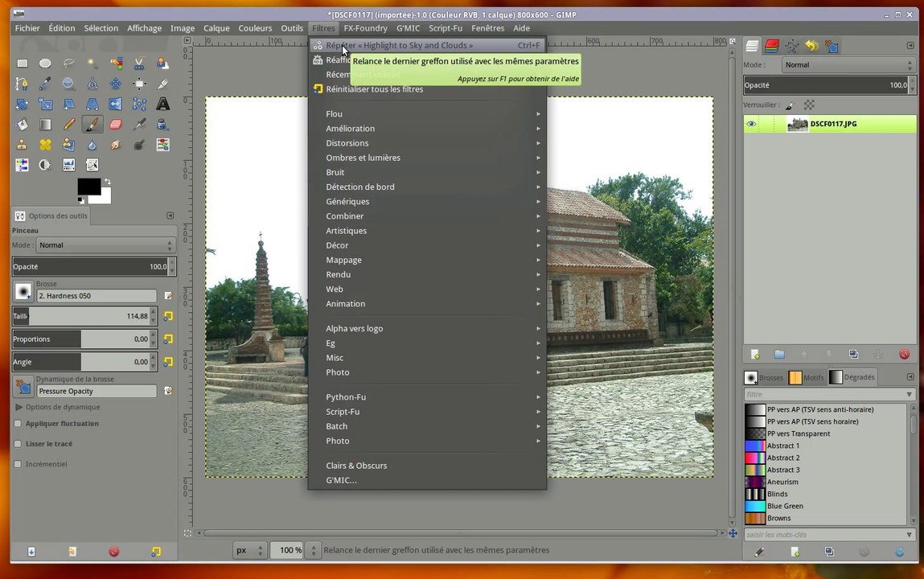
Task: Open the Flou submenu
Action: pyautogui.click(x=427, y=113)
